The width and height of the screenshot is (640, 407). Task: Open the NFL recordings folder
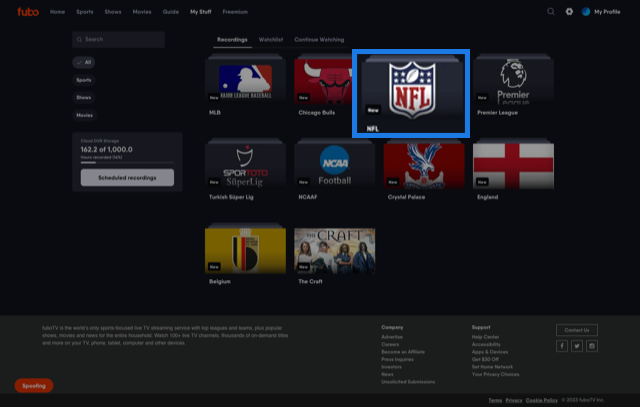[411, 92]
